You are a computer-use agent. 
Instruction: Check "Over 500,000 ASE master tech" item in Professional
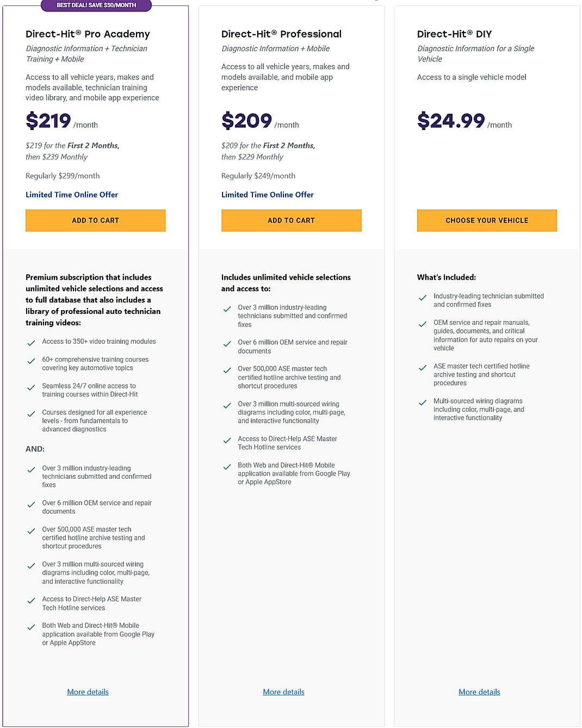point(227,371)
